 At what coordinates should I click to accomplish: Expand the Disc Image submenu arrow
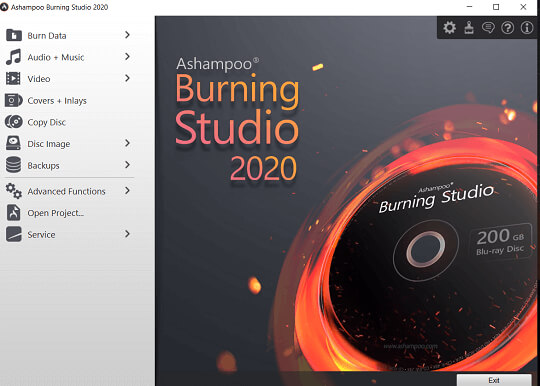[x=127, y=143]
